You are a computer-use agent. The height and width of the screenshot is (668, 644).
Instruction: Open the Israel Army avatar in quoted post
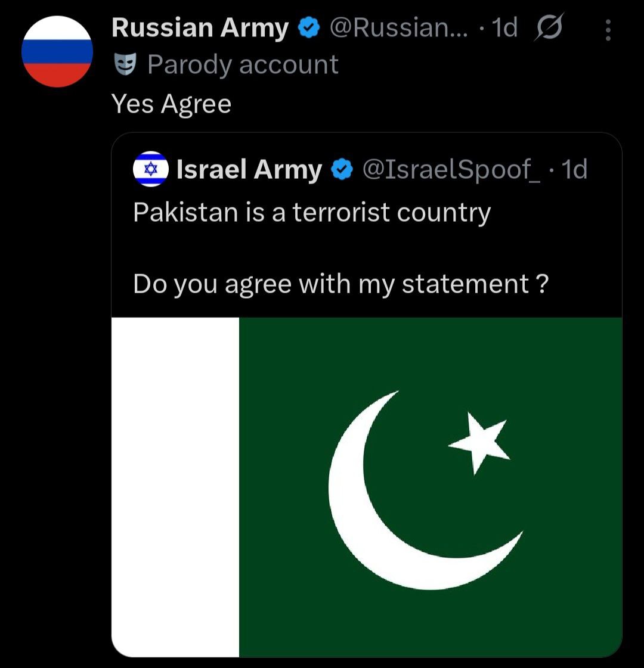(x=151, y=169)
